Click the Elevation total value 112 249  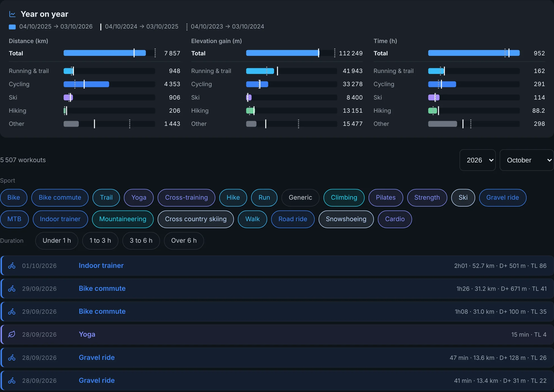point(351,53)
